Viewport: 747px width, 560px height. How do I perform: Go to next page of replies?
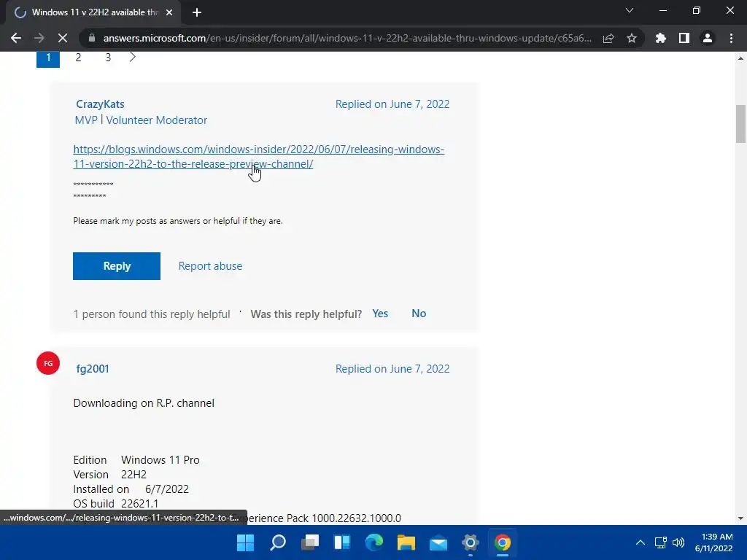pyautogui.click(x=133, y=57)
